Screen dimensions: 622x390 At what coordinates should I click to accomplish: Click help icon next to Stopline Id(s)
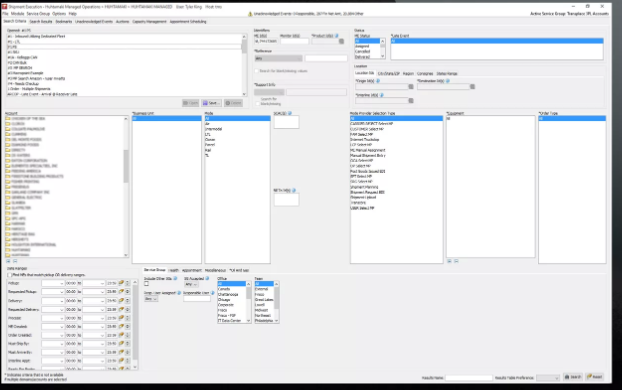382,95
